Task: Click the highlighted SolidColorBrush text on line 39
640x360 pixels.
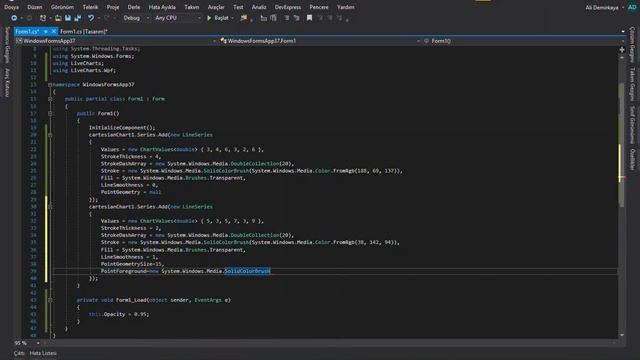Action: pyautogui.click(x=247, y=271)
